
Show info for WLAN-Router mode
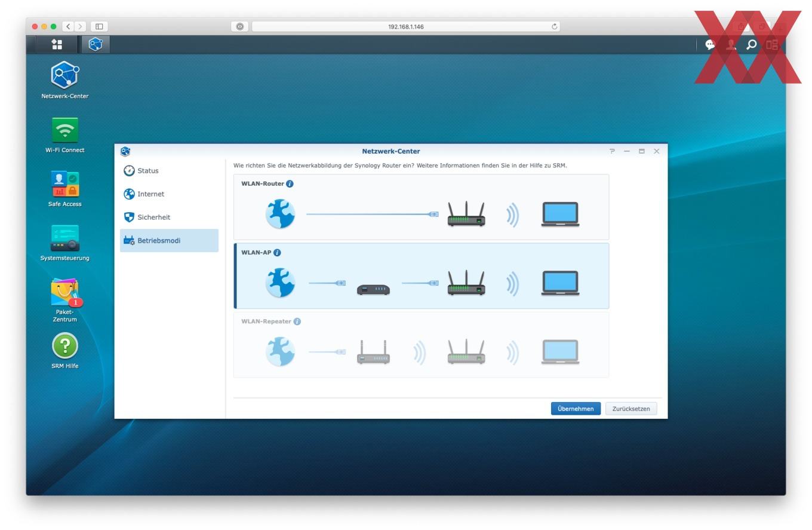[x=290, y=183]
